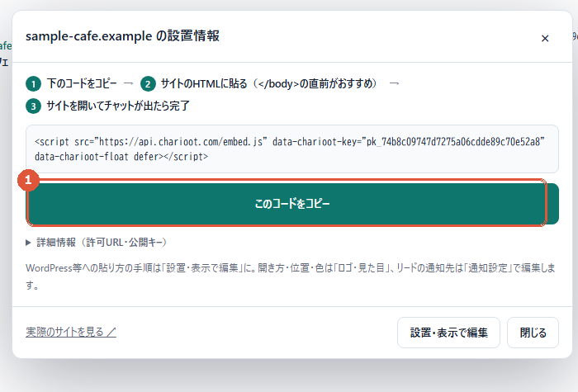Viewport: 578px width, 392px height.
Task: Click the step text サイトのHTMLに貼る
Action: (x=204, y=83)
